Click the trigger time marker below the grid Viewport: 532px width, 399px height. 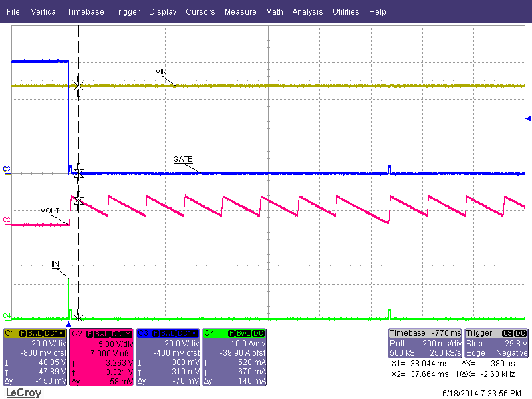[x=70, y=323]
